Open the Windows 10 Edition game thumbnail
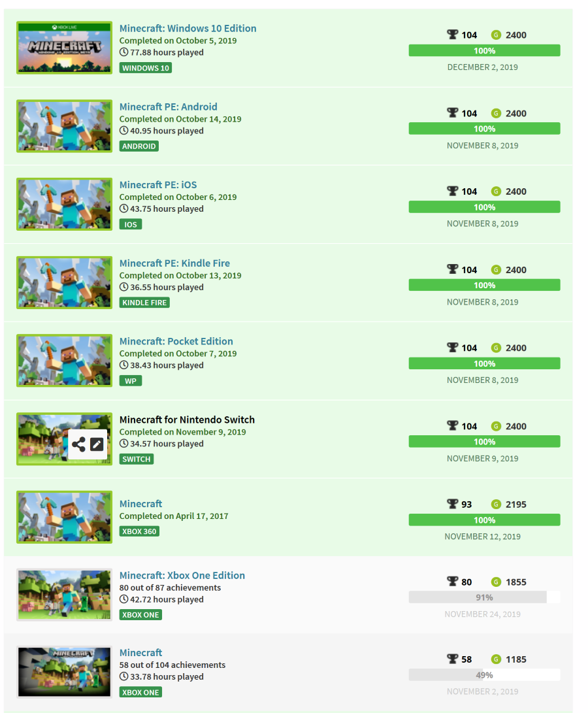The height and width of the screenshot is (713, 588). 65,48
